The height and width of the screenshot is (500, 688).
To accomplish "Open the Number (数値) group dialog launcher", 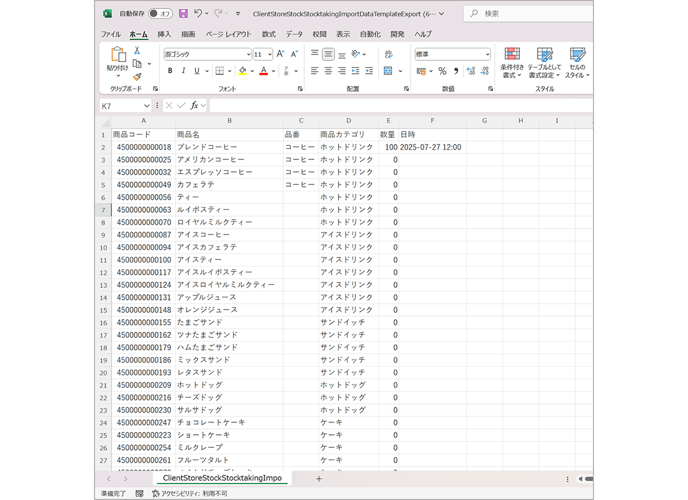I will [x=490, y=89].
